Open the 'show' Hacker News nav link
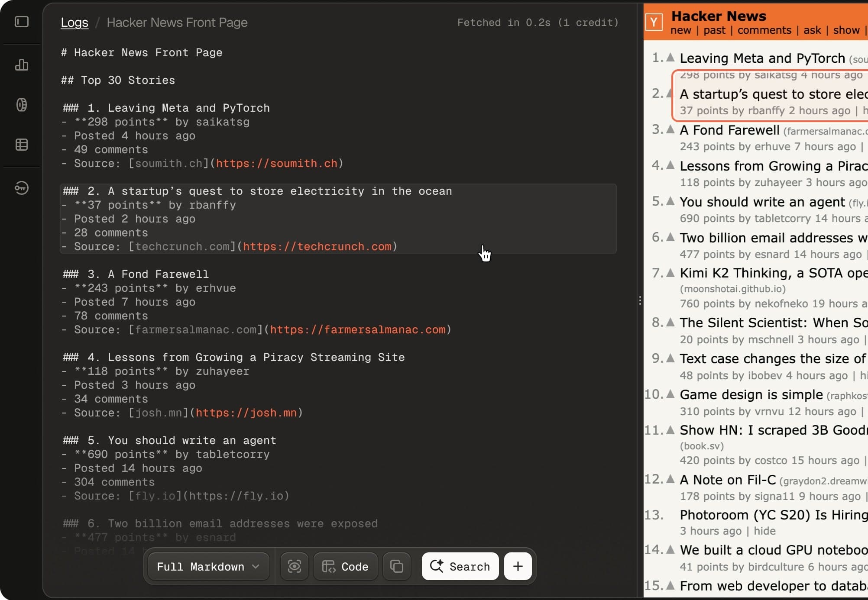Image resolution: width=868 pixels, height=600 pixels. pyautogui.click(x=846, y=30)
